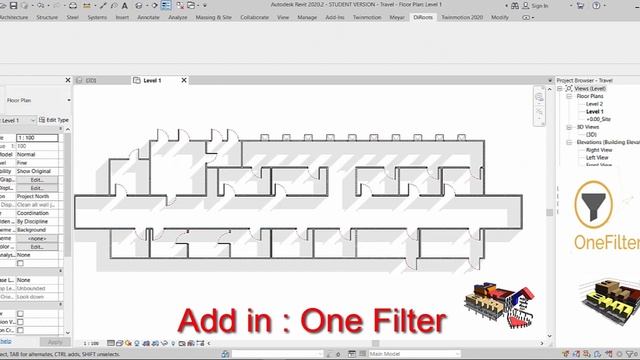Open the Twinmotion 2020 ribbon tab
This screenshot has width=640, height=360.
point(462,18)
